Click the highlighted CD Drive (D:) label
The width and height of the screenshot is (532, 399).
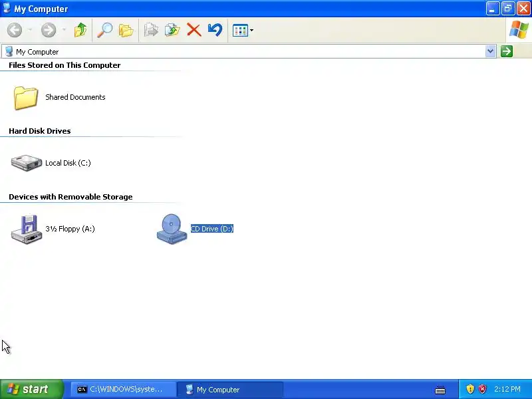212,229
